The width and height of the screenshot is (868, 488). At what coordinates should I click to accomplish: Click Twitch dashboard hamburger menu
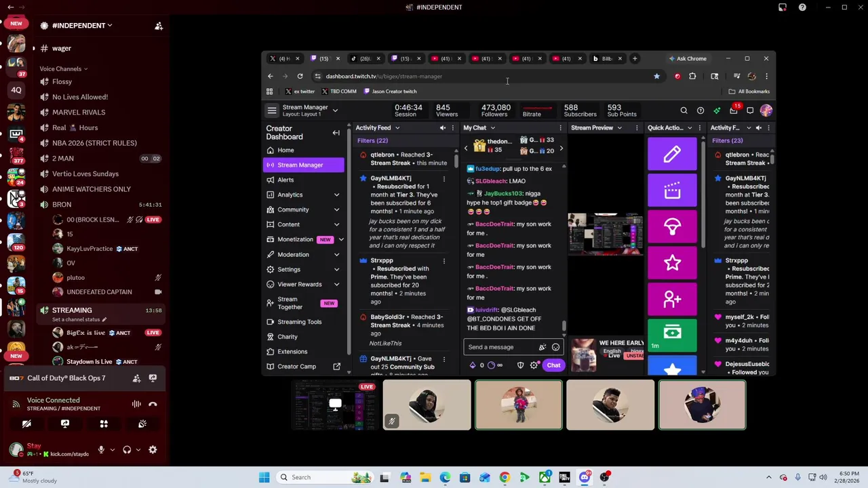[272, 110]
